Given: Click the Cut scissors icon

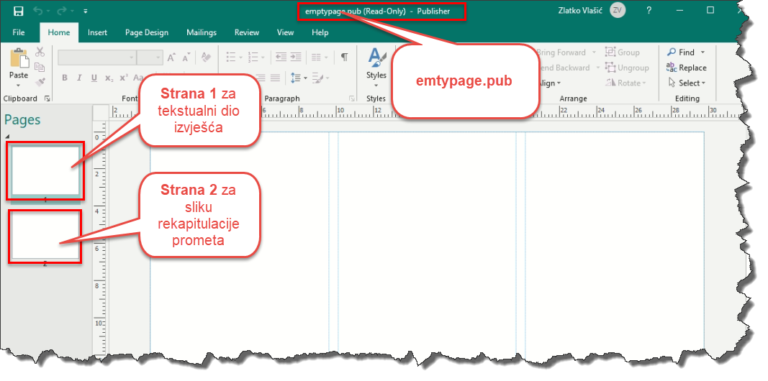Looking at the screenshot, I should tap(40, 52).
